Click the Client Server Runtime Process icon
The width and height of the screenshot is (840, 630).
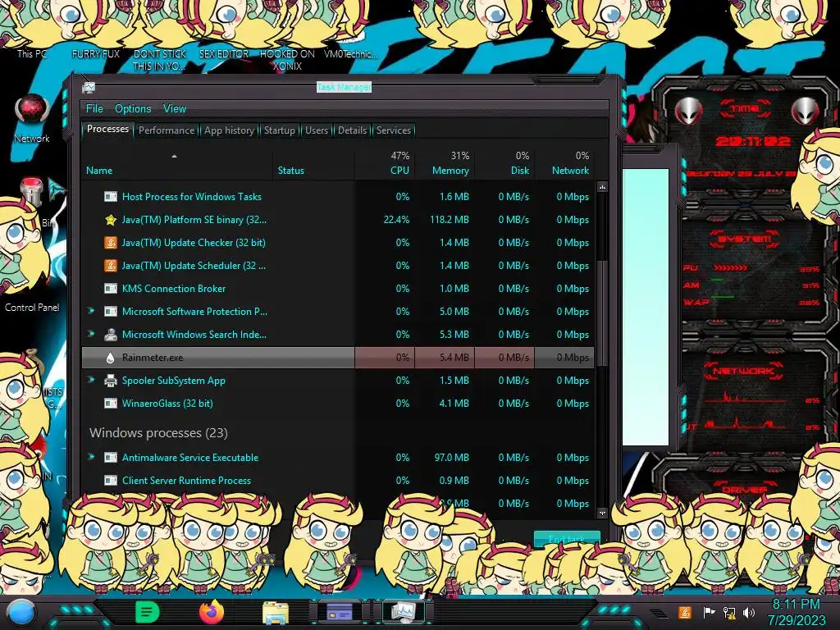(x=111, y=481)
